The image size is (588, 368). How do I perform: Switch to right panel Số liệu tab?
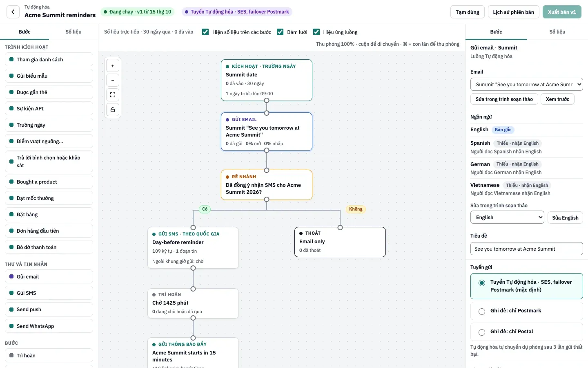click(557, 32)
